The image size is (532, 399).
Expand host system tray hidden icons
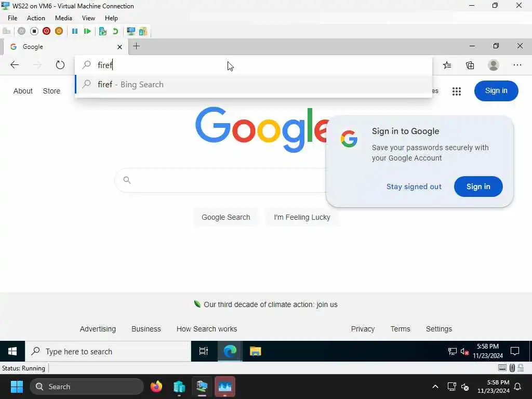tap(435, 387)
